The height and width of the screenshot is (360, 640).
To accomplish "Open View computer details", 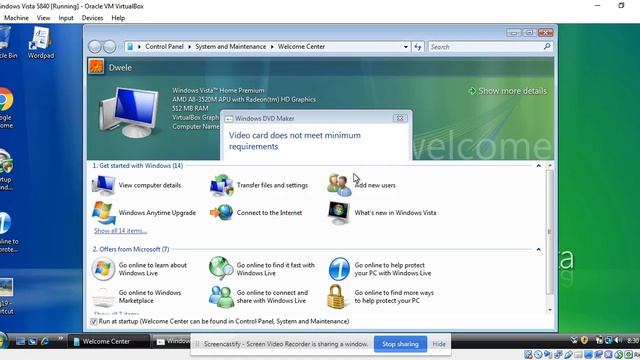I will click(x=137, y=185).
